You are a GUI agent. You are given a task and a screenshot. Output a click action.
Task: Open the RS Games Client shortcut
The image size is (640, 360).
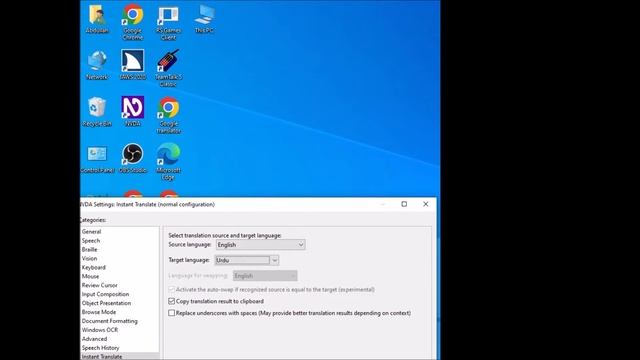pos(169,22)
